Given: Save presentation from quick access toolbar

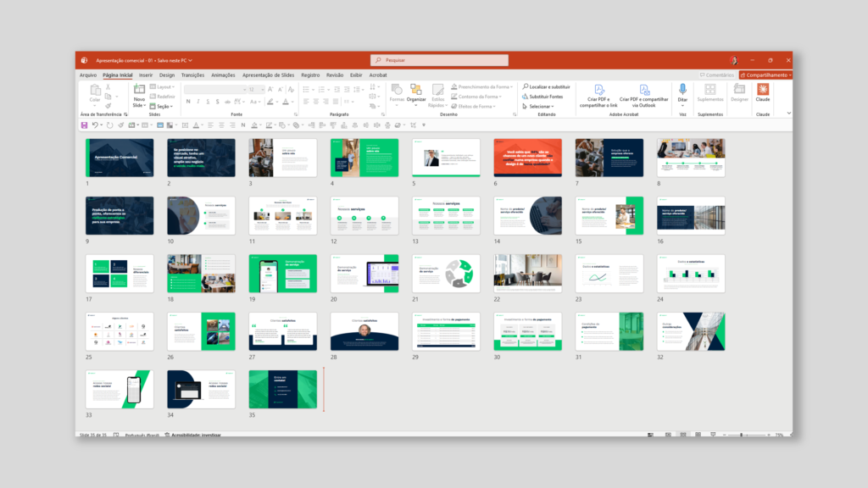Looking at the screenshot, I should tap(84, 125).
